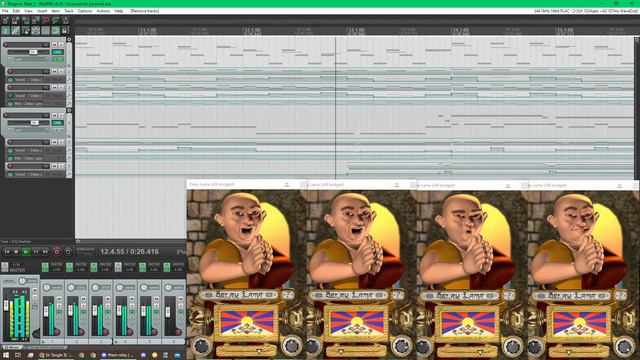Toggle Auto-crossfade toolbar icon
The height and width of the screenshot is (360, 640).
tap(5, 30)
